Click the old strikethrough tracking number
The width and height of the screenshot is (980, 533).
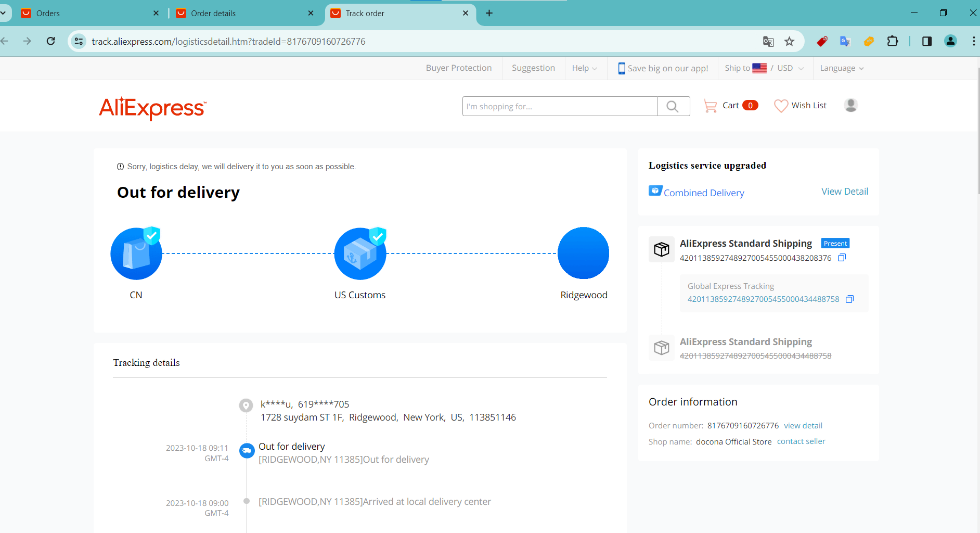755,356
